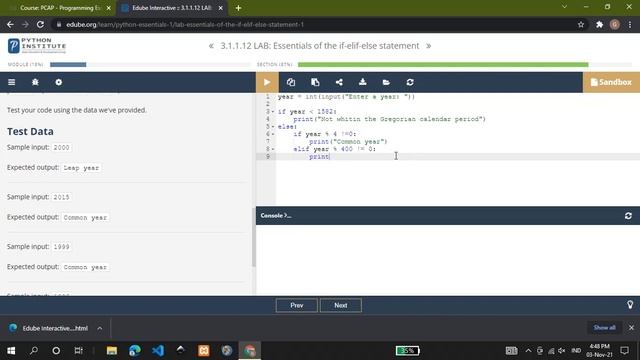The image size is (640, 360).
Task: Open the Chrome three-dot menu
Action: pyautogui.click(x=630, y=24)
